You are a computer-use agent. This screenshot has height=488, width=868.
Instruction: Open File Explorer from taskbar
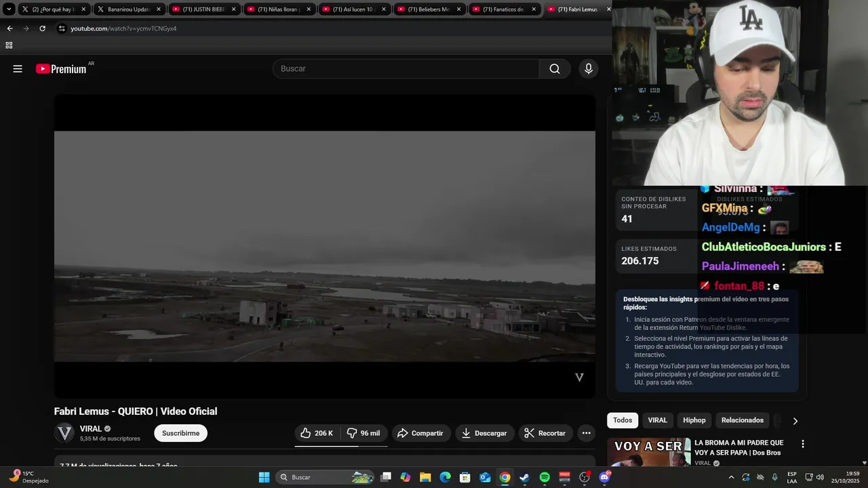click(x=425, y=477)
